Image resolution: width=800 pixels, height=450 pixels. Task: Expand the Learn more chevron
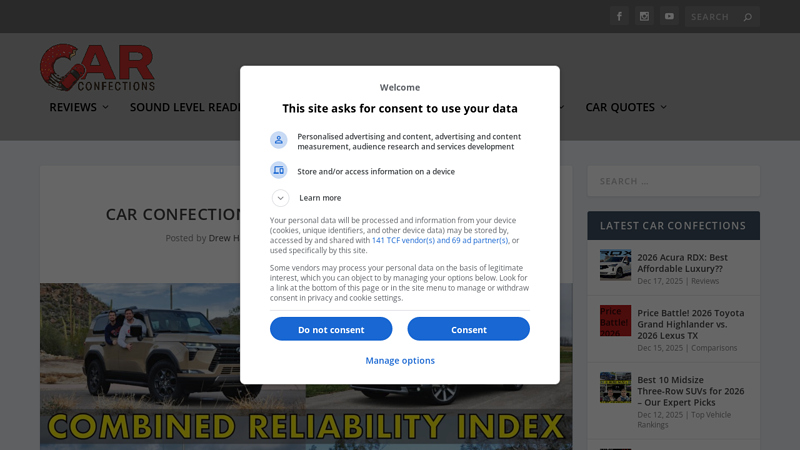pyautogui.click(x=280, y=198)
